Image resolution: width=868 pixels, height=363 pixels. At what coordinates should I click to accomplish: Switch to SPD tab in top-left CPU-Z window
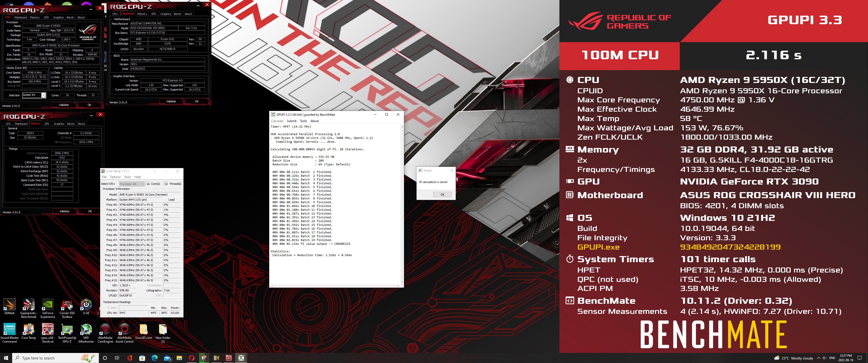[46, 17]
